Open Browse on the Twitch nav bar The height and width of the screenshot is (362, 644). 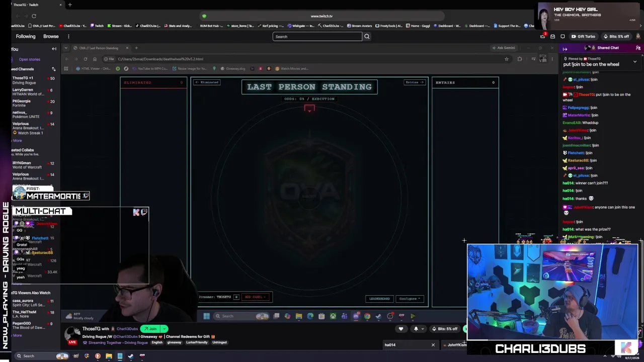click(x=51, y=36)
